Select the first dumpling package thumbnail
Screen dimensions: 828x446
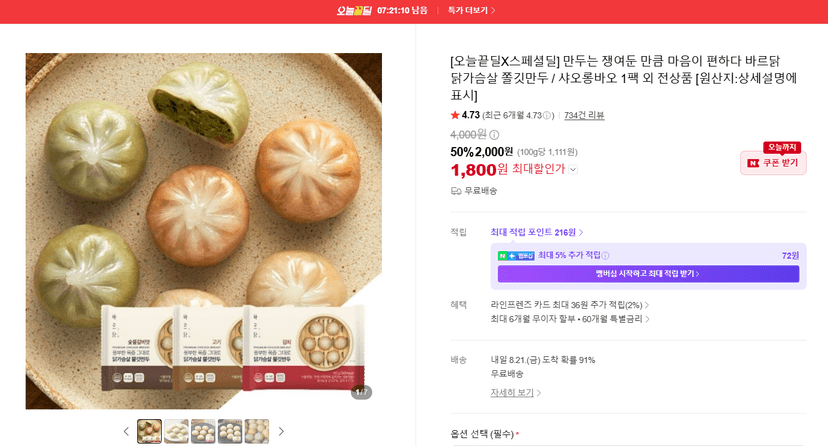pos(149,431)
